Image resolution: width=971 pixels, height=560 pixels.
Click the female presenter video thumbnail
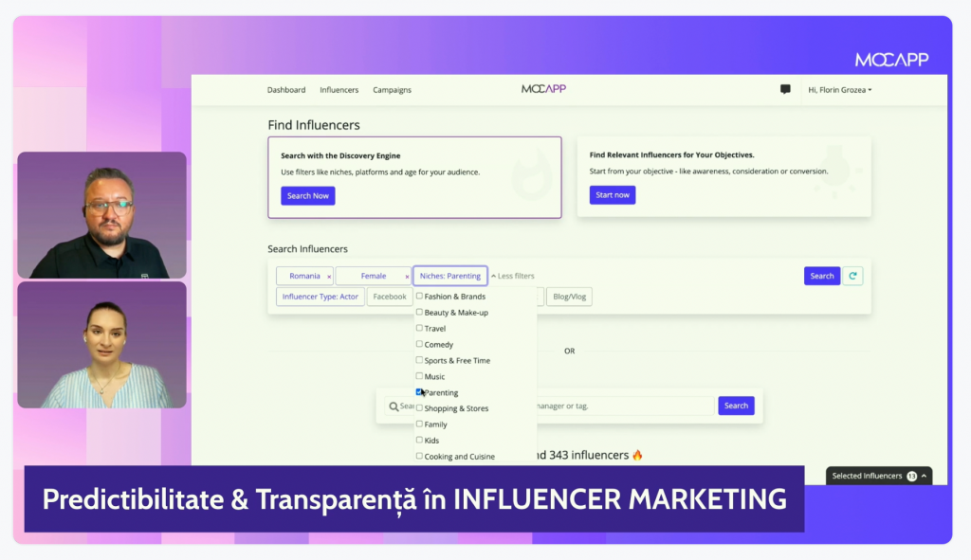102,345
